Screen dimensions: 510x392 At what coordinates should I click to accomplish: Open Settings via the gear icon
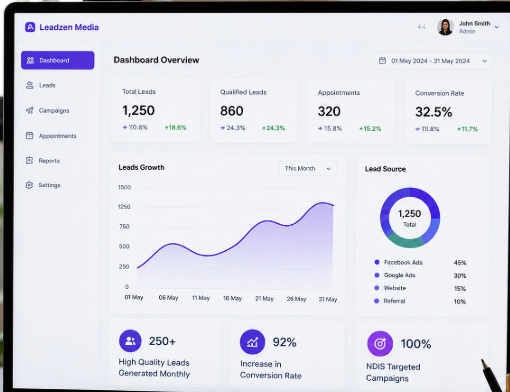point(29,185)
